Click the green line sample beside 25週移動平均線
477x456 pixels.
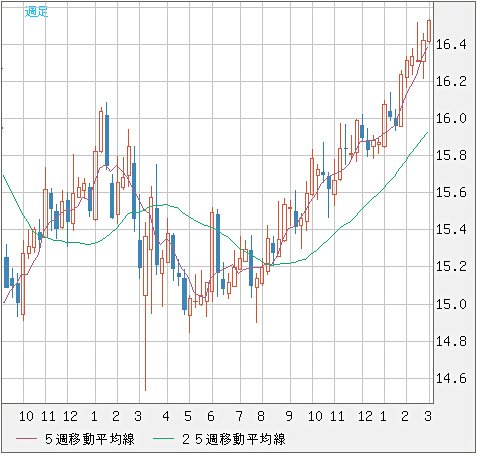point(164,439)
